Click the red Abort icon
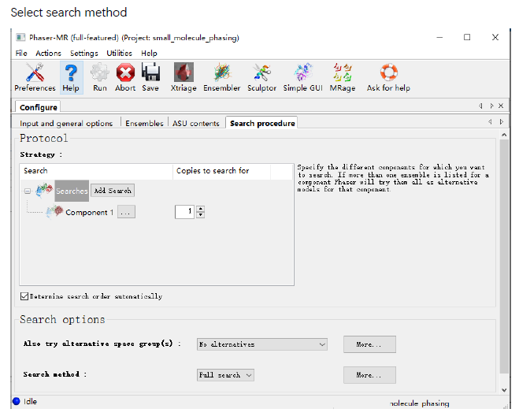The width and height of the screenshot is (519, 420). [125, 76]
